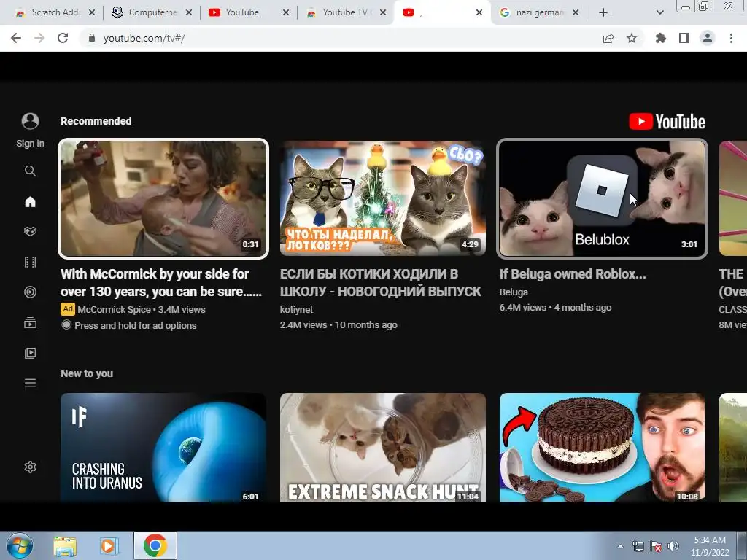This screenshot has width=747, height=560.
Task: Click 'Press and hold for ad options'
Action: click(x=135, y=325)
